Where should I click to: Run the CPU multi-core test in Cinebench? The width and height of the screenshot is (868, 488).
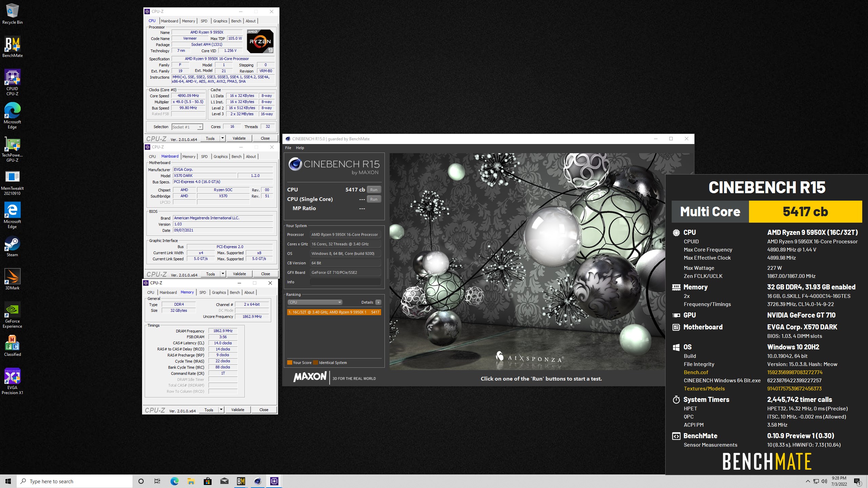pos(374,190)
